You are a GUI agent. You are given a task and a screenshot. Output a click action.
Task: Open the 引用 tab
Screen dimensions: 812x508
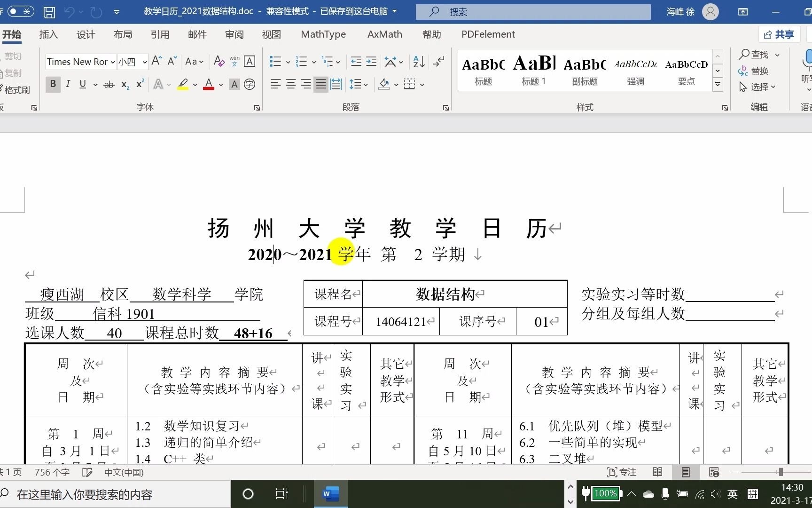point(160,34)
